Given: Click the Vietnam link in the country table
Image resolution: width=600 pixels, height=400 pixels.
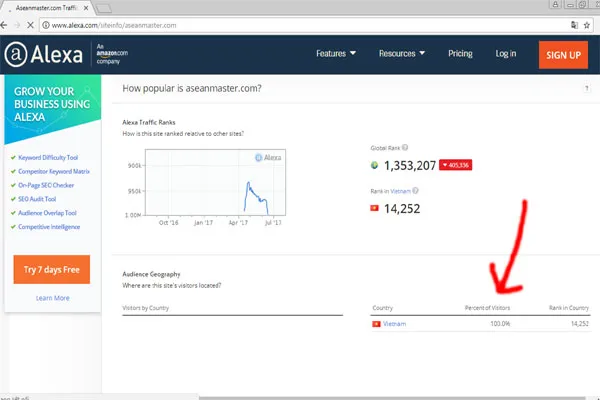Looking at the screenshot, I should tap(394, 324).
